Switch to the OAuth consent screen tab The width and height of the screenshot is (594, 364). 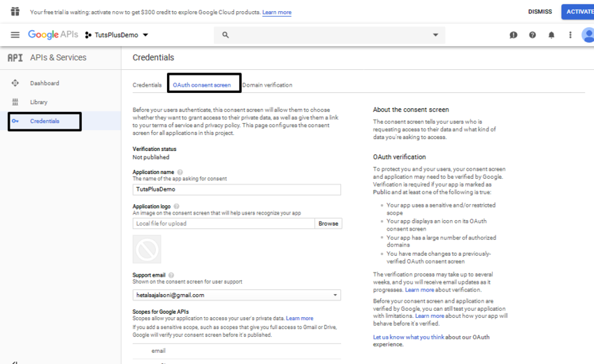click(x=202, y=85)
